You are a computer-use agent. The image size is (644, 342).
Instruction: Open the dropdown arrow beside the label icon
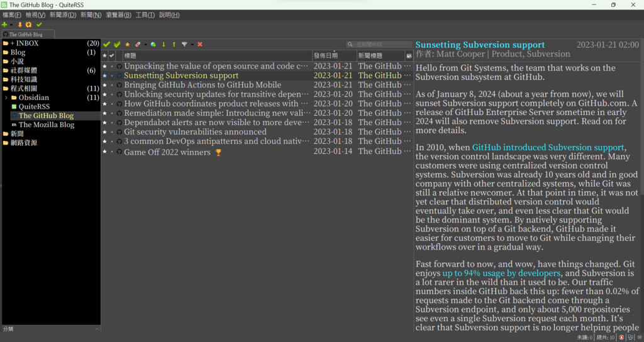[x=145, y=45]
